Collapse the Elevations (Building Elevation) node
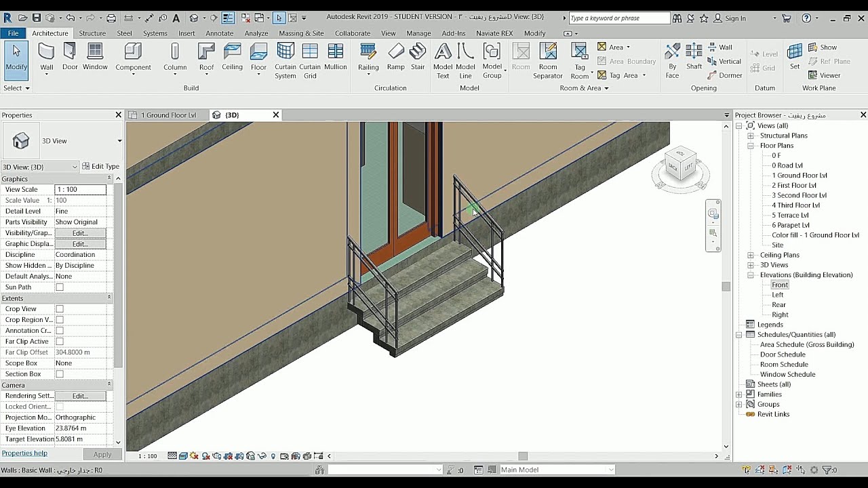This screenshot has height=488, width=868. point(751,275)
